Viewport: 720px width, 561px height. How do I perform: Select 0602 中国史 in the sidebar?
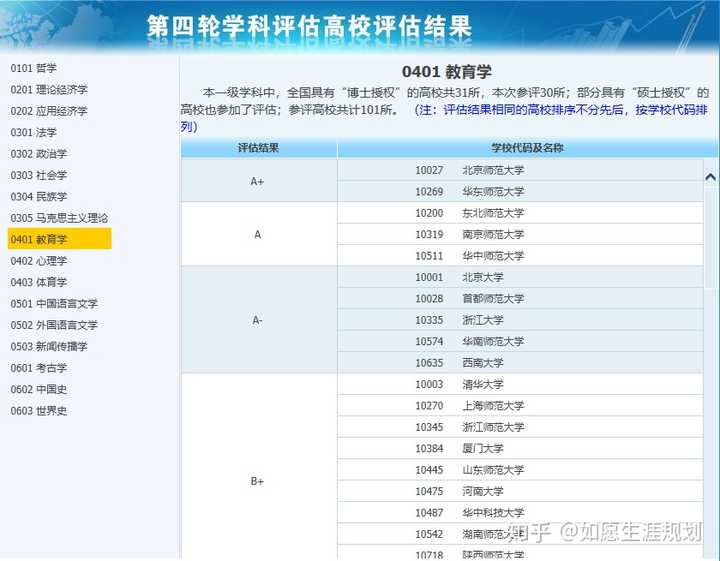pyautogui.click(x=39, y=390)
